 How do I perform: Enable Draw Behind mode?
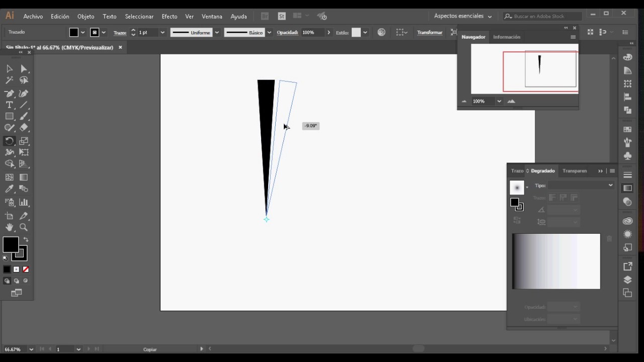(16, 281)
